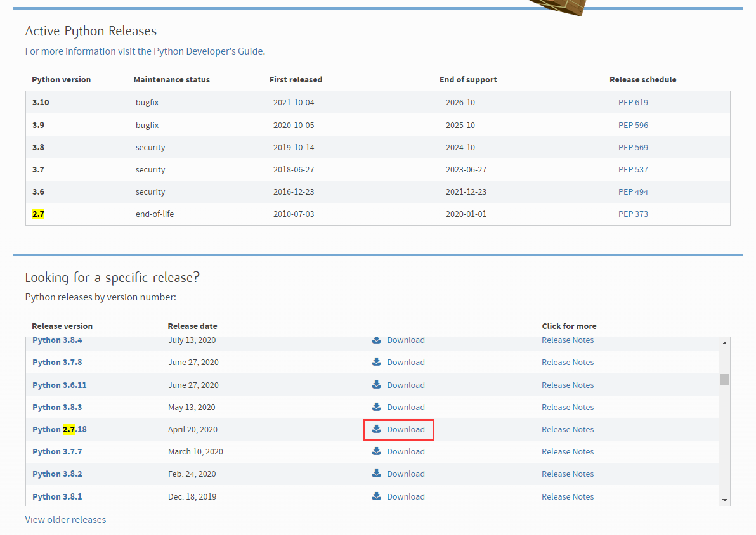Open the Python Developer's Guide link
756x535 pixels.
click(x=145, y=51)
